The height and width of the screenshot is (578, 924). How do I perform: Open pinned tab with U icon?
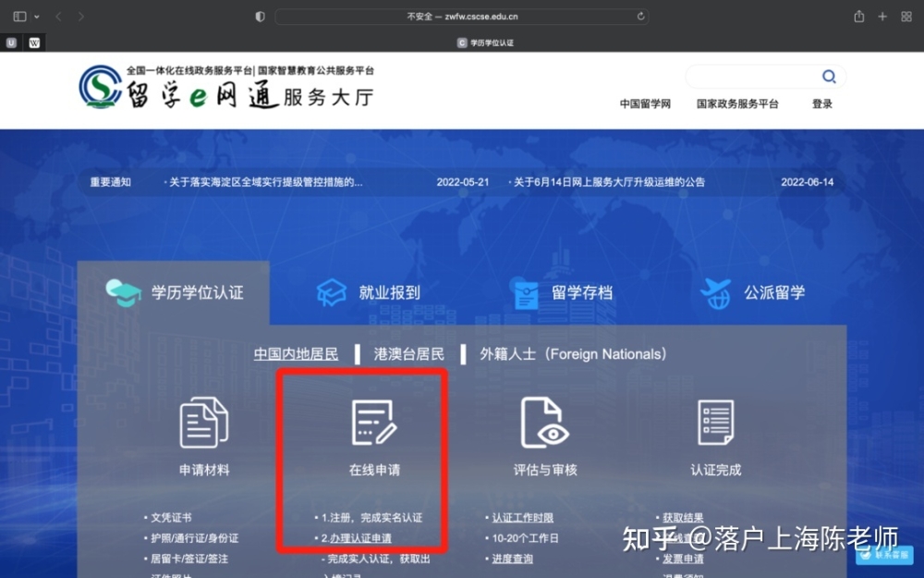click(x=11, y=43)
